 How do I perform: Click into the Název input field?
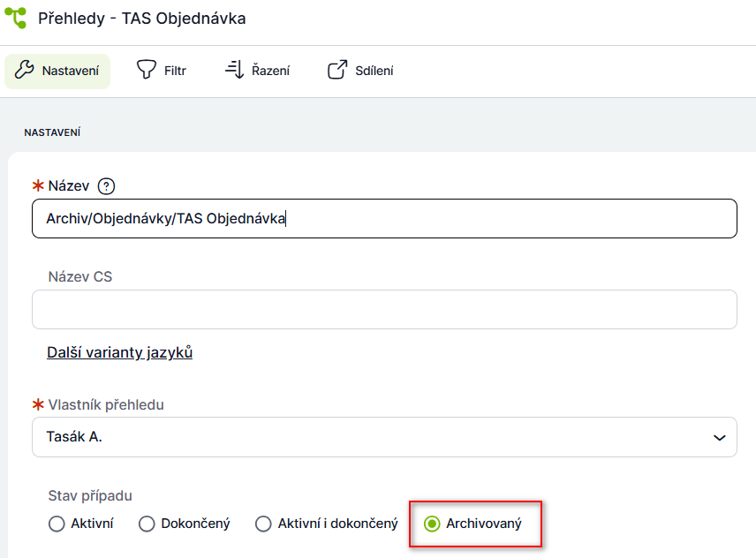click(384, 219)
